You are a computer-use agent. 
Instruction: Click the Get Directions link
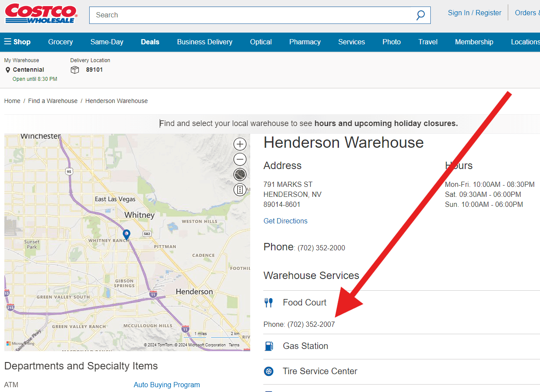(x=285, y=221)
